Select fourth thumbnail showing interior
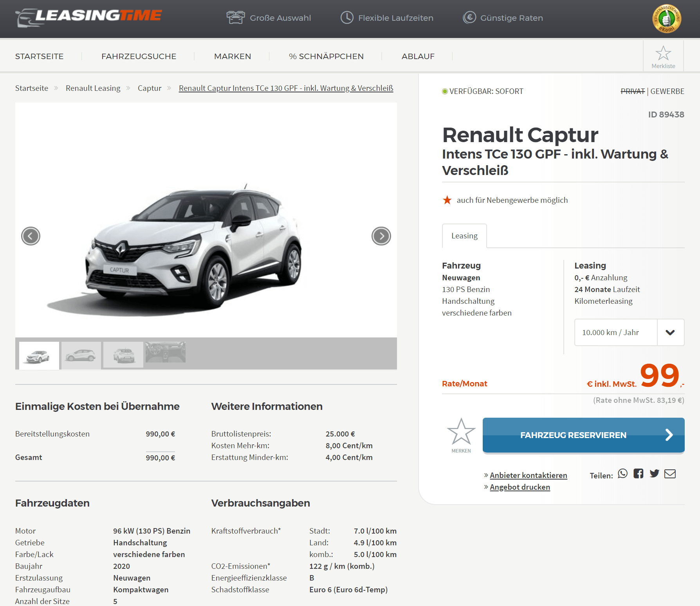This screenshot has width=700, height=606. tap(166, 352)
